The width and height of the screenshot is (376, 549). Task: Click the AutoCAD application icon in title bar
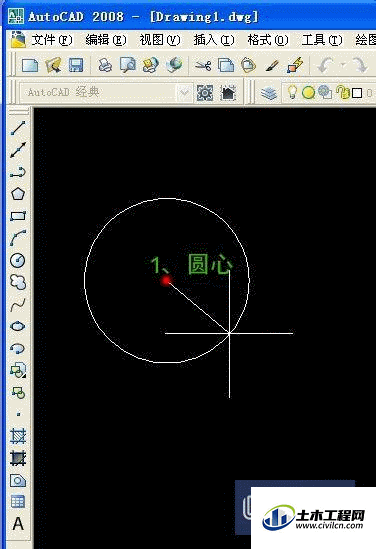tap(16, 16)
